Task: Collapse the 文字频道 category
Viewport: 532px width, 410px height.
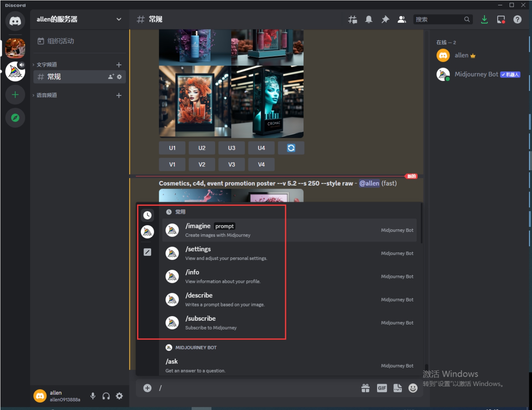Action: pyautogui.click(x=47, y=65)
